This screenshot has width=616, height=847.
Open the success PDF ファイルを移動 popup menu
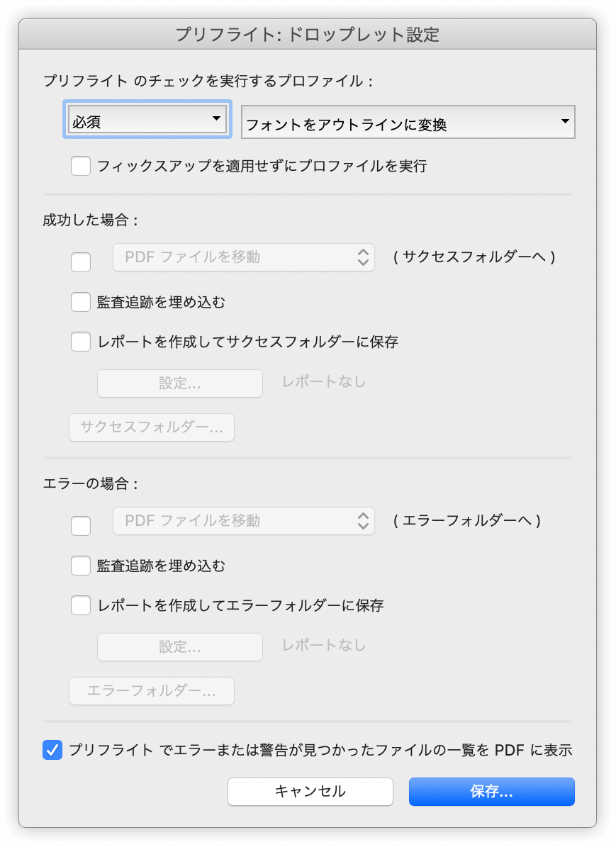coord(244,257)
